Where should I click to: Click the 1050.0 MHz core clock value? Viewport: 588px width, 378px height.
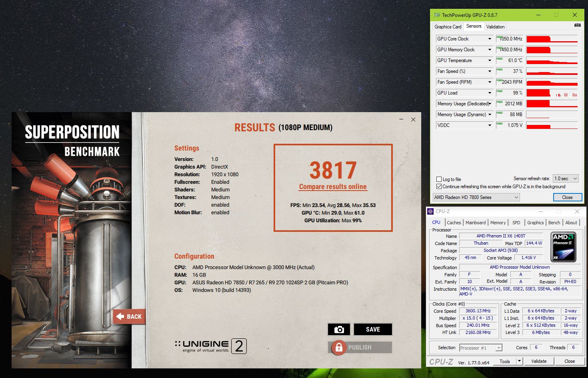point(510,39)
